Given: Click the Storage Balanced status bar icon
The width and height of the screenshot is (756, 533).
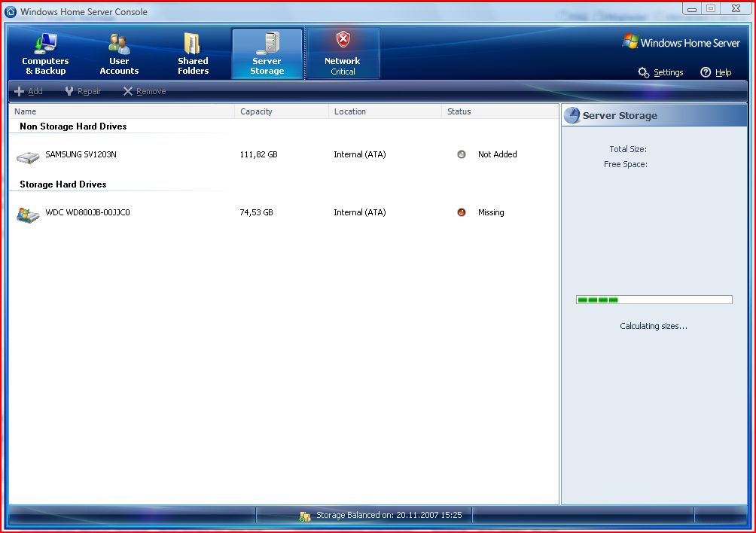Looking at the screenshot, I should (305, 516).
